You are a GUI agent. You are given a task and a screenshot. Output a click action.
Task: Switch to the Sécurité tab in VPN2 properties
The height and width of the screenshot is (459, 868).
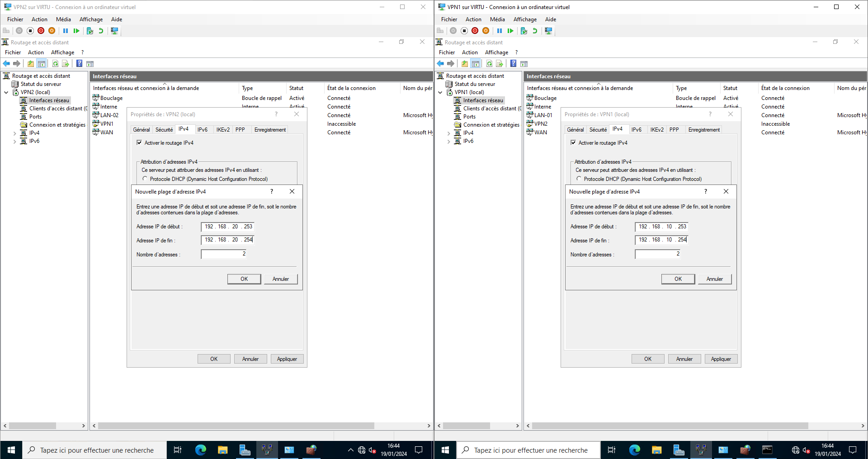[x=164, y=130]
